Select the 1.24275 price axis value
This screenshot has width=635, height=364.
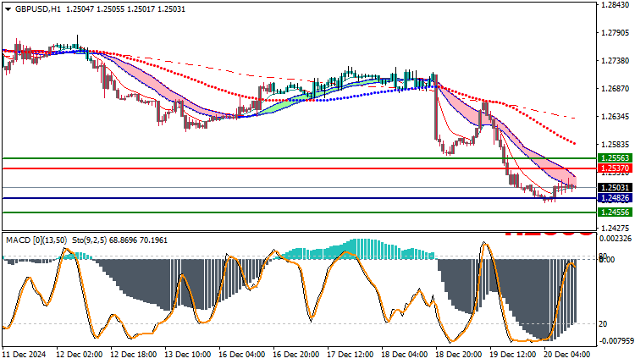click(616, 227)
